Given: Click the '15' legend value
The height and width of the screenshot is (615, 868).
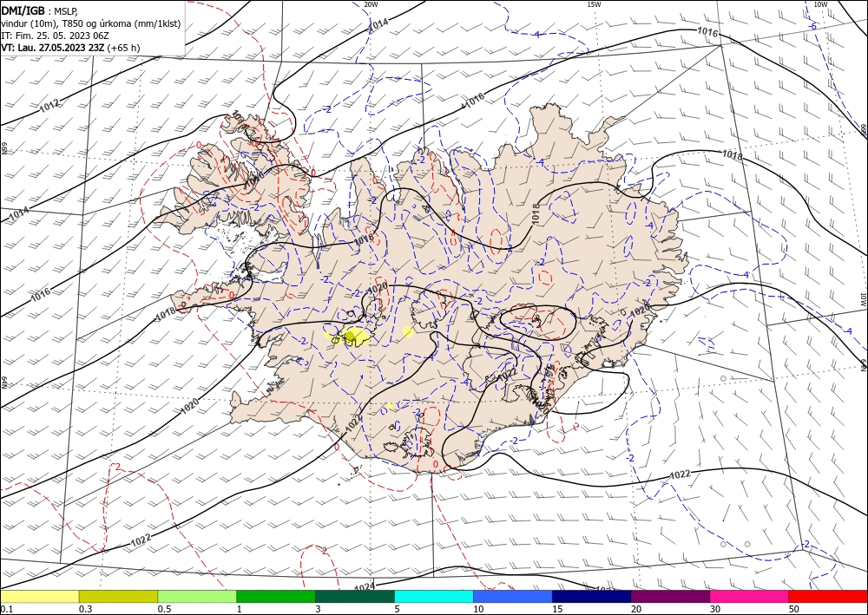Looking at the screenshot, I should (557, 609).
